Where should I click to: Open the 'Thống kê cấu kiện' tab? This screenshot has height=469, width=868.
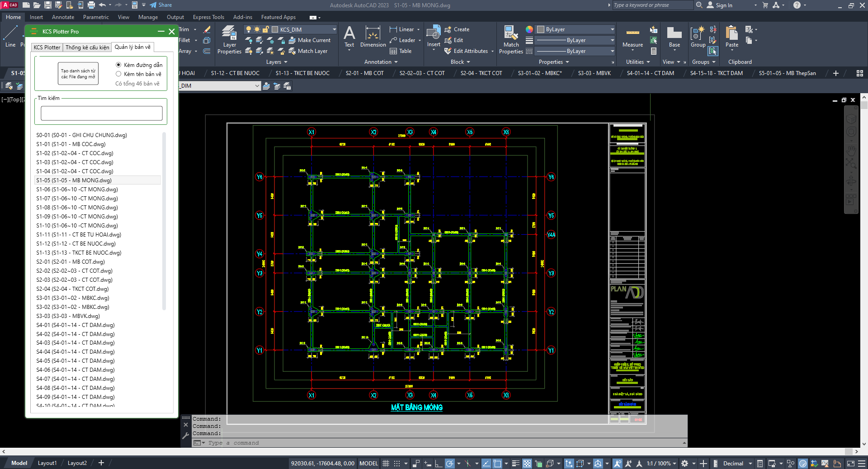coord(87,47)
